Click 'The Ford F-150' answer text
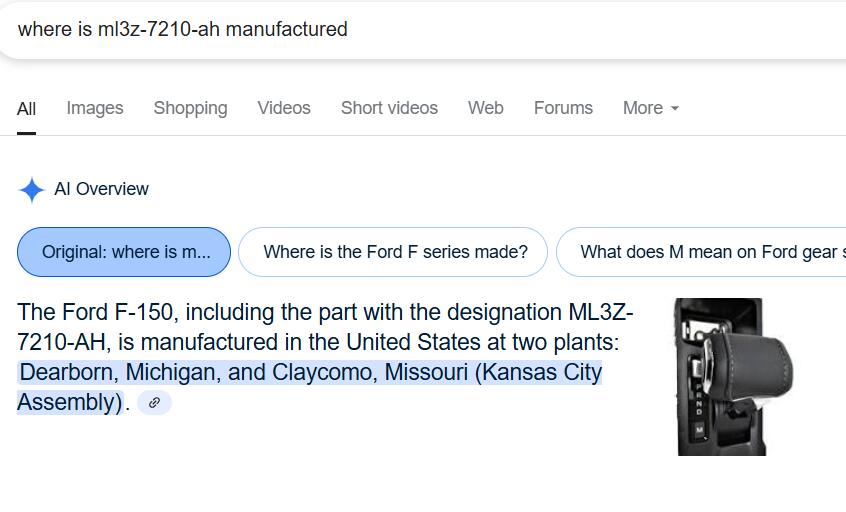Screen dimensions: 846x512 [95, 312]
